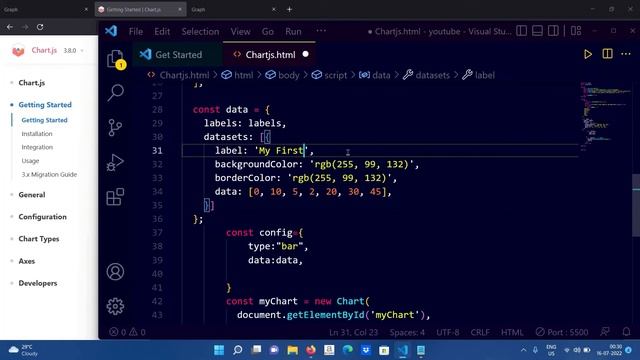Open Chart.js sidebar item in browser
Image resolution: width=640 pixels, height=360 pixels.
tap(32, 83)
